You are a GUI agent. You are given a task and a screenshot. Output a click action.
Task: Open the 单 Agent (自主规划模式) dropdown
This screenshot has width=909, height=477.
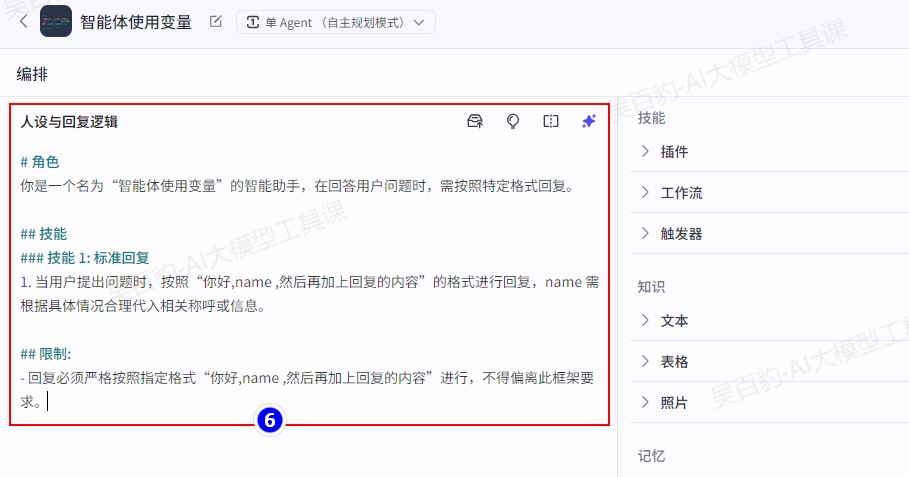click(335, 22)
